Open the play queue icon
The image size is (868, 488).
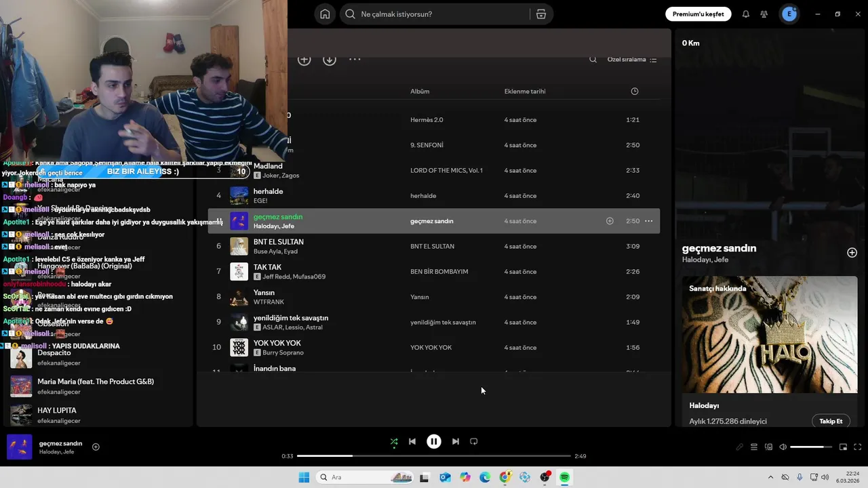(754, 447)
